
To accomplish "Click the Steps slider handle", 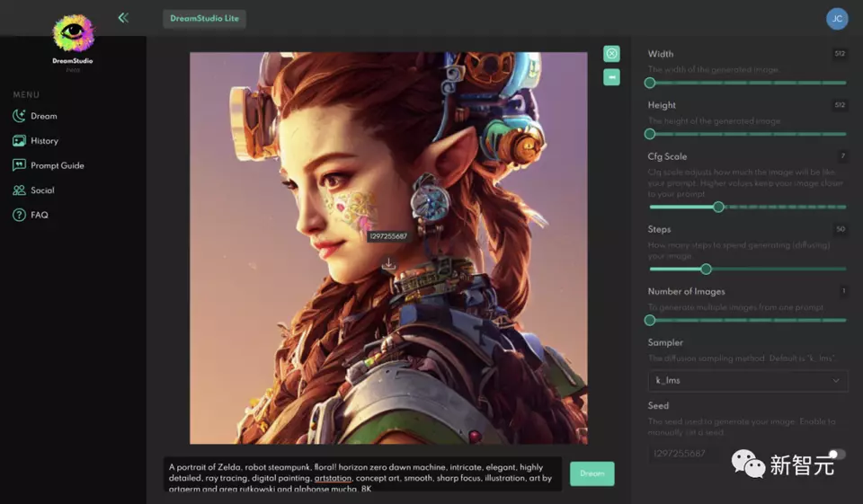I will coord(706,269).
